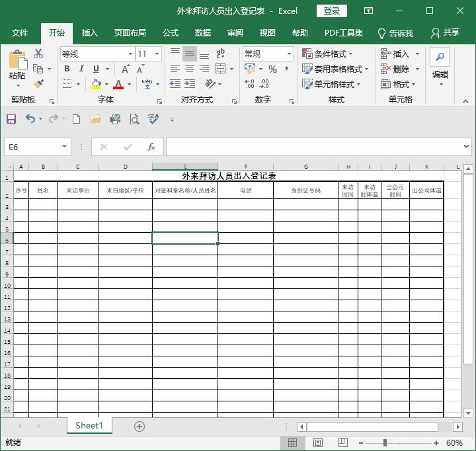
Task: Toggle Underline formatting
Action: point(97,69)
